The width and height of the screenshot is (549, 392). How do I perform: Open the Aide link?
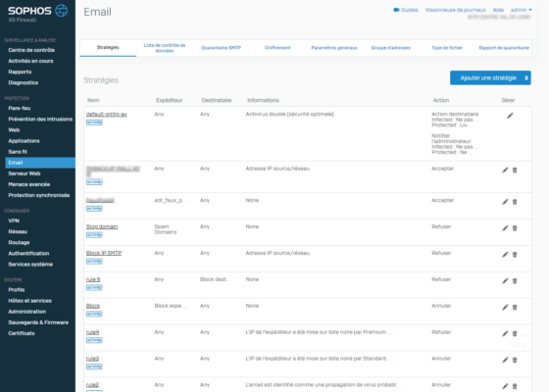[x=498, y=10]
